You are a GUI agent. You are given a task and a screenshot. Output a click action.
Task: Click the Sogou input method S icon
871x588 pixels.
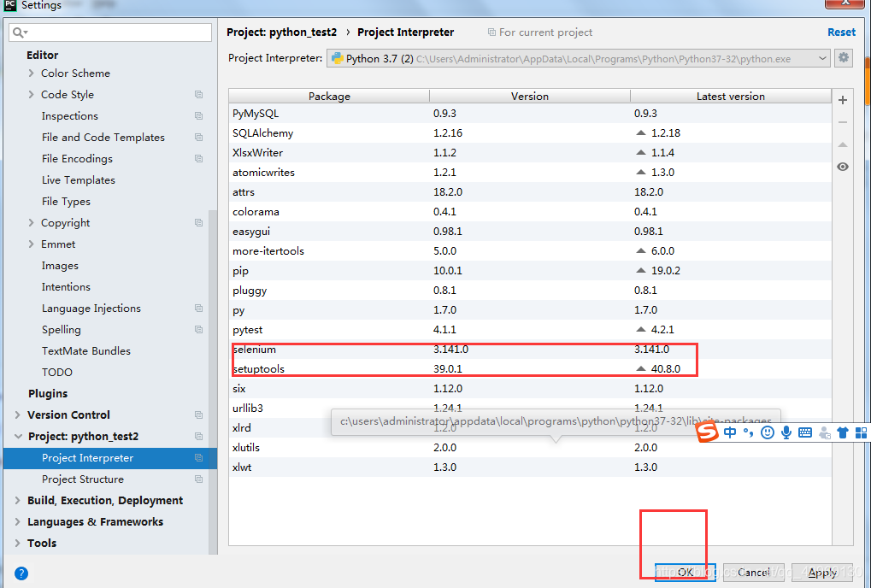point(707,432)
